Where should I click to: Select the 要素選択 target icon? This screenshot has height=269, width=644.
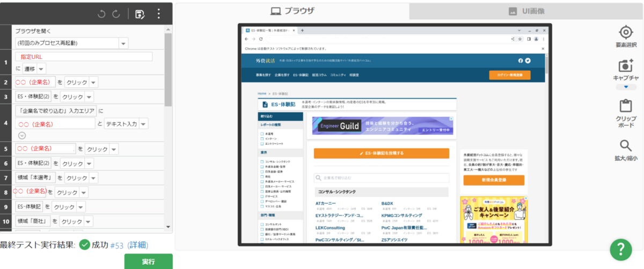(x=625, y=33)
